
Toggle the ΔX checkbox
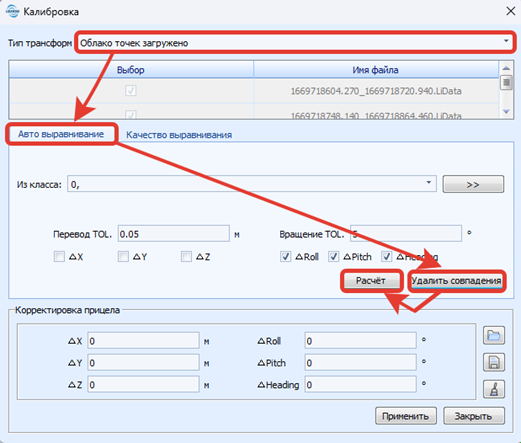pos(59,257)
